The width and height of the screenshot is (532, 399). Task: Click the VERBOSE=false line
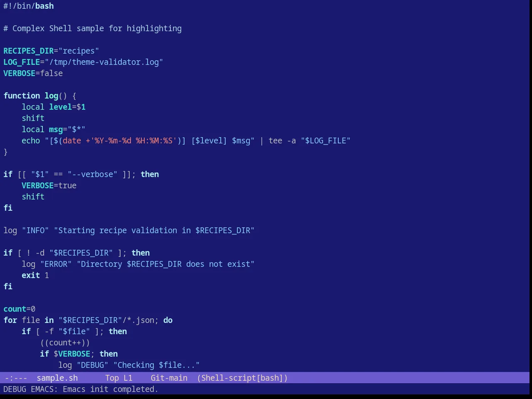click(x=33, y=73)
